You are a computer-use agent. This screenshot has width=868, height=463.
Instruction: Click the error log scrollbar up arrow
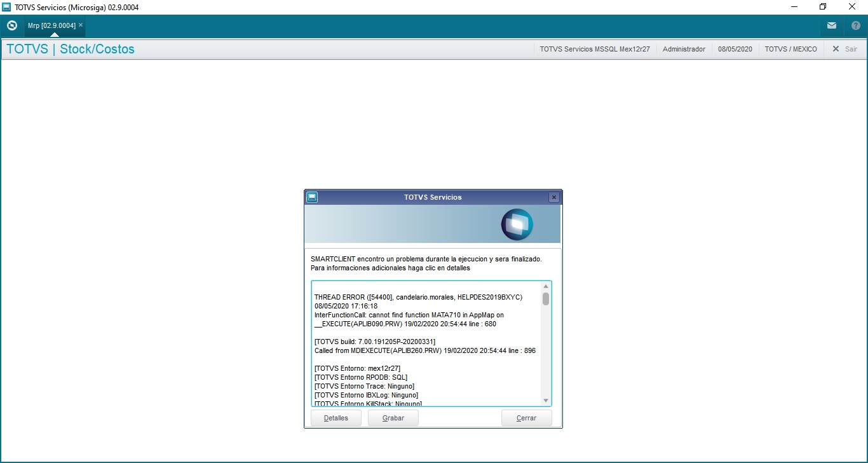click(x=546, y=286)
